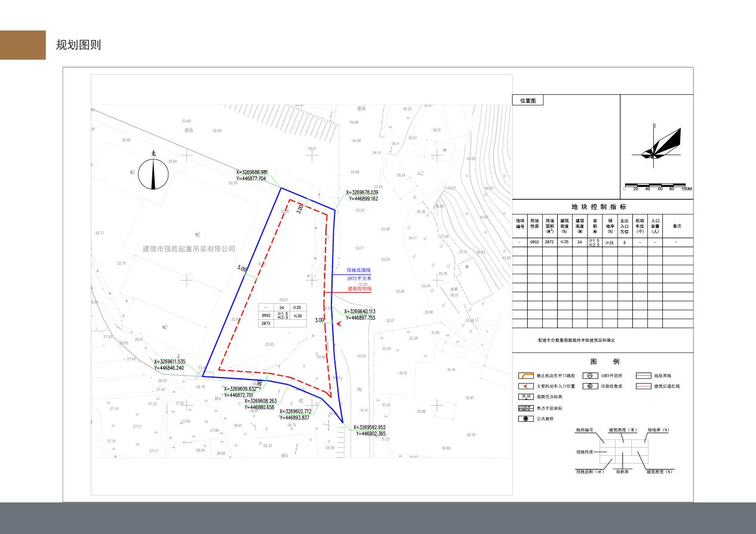
Task: Click the red 主要机动车入口位置 legend arrow icon
Action: (525, 386)
